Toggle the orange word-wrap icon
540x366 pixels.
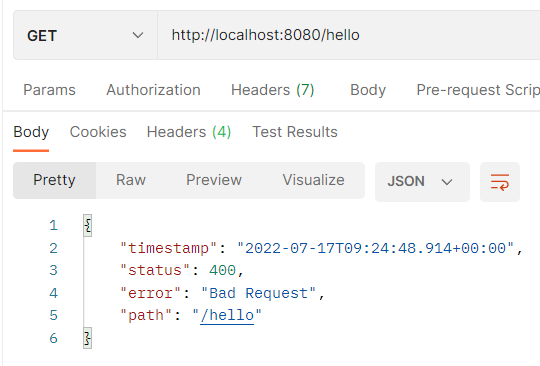[500, 182]
